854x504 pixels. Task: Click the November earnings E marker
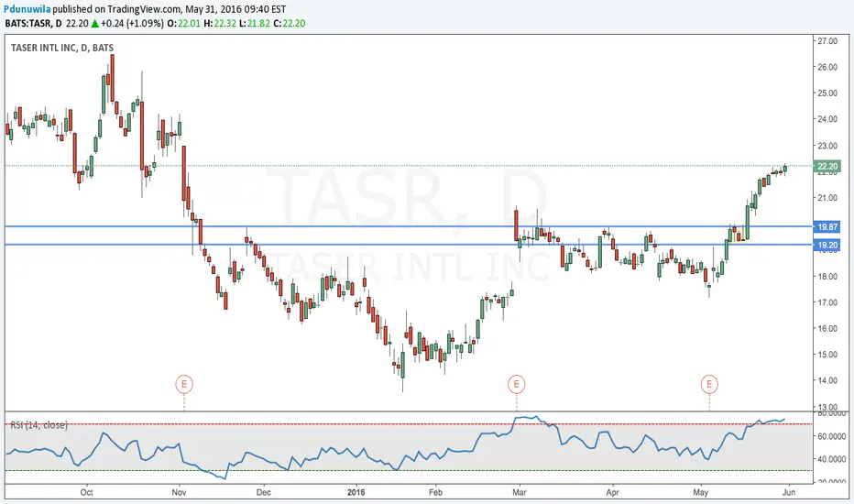tap(184, 384)
